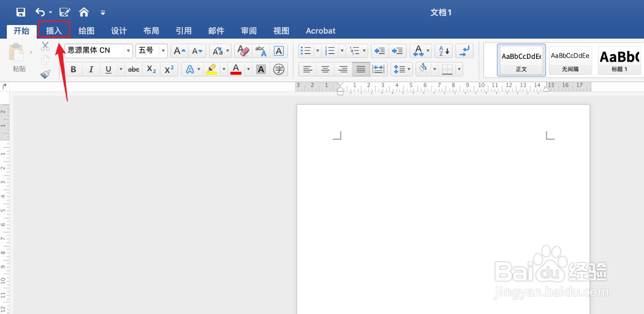This screenshot has width=644, height=314.
Task: Toggle Italic formatting
Action: (x=91, y=69)
